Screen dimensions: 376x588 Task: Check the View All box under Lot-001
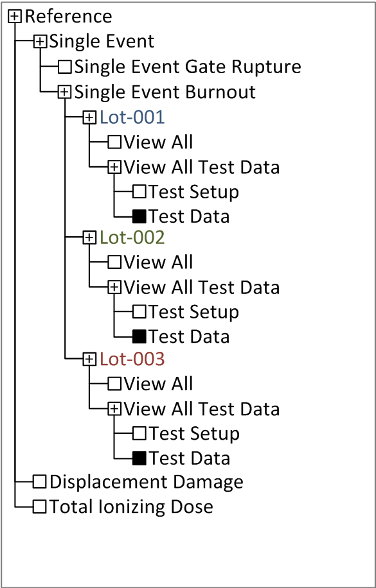114,142
